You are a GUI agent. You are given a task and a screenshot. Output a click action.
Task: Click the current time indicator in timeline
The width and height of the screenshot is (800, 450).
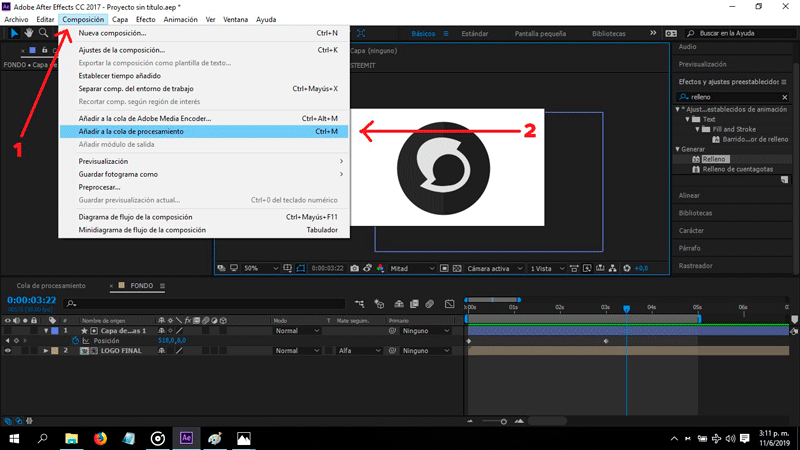(x=626, y=308)
